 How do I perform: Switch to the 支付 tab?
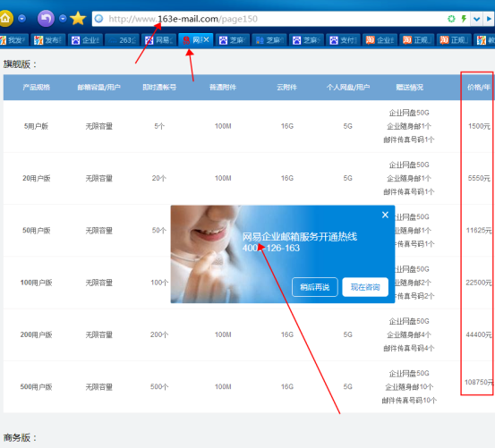(344, 40)
